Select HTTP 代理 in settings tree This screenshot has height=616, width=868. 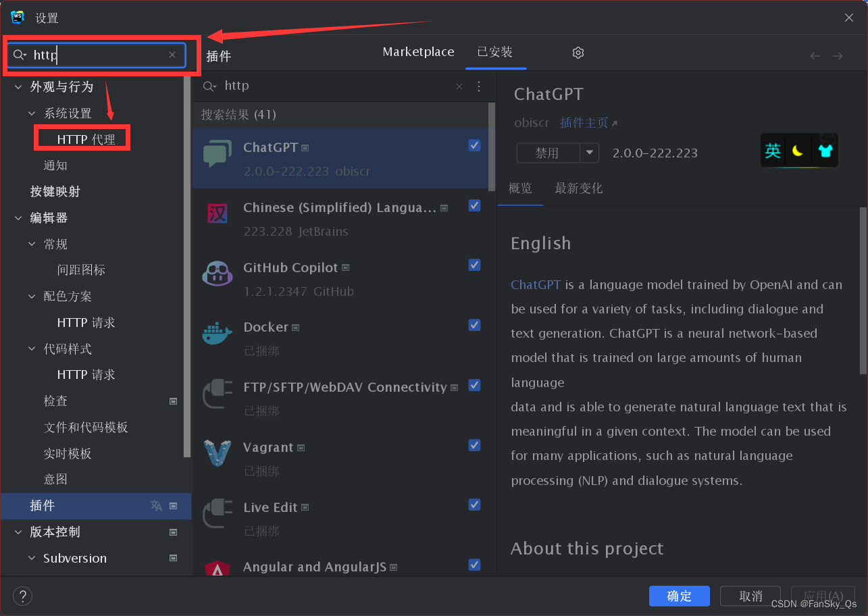point(86,140)
